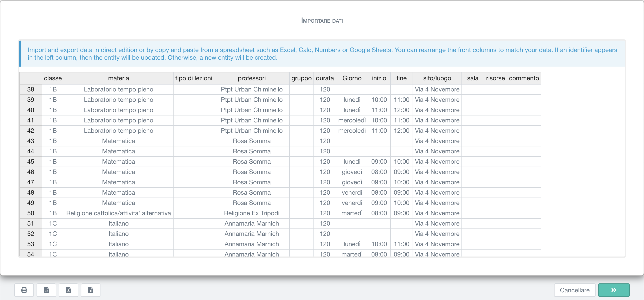Click Religione Ex Tripodi professor cell
Screen dimensions: 644x300
click(x=252, y=213)
